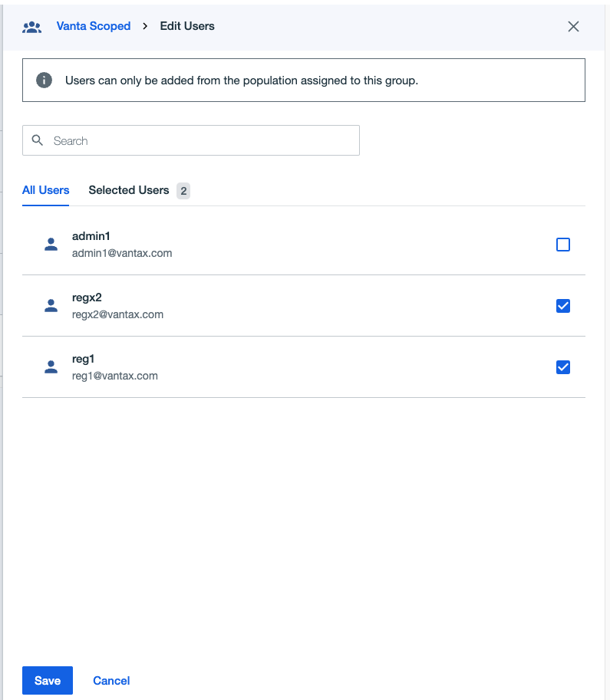The width and height of the screenshot is (610, 700).
Task: Select the admin1@vantax.com user row
Action: tap(303, 245)
